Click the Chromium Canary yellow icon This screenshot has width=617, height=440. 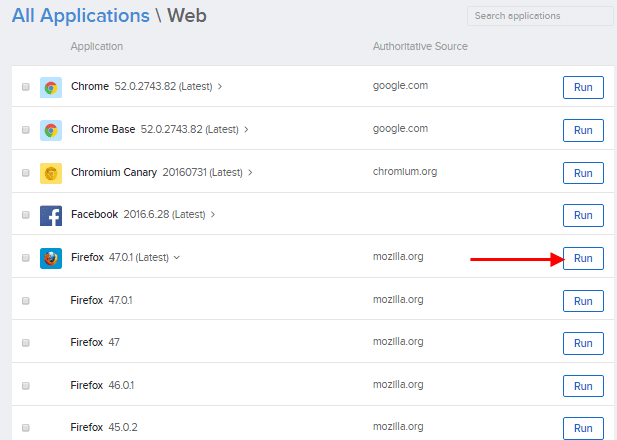pyautogui.click(x=51, y=173)
